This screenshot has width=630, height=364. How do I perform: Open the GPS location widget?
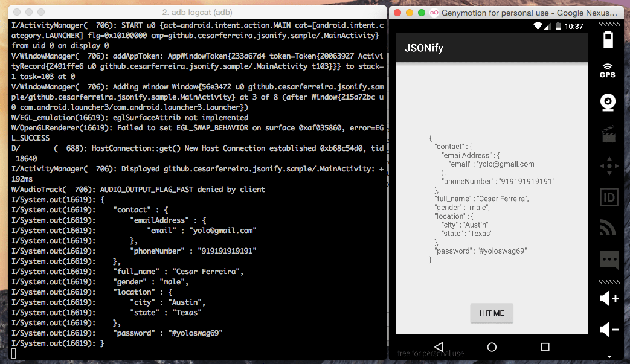(x=608, y=71)
